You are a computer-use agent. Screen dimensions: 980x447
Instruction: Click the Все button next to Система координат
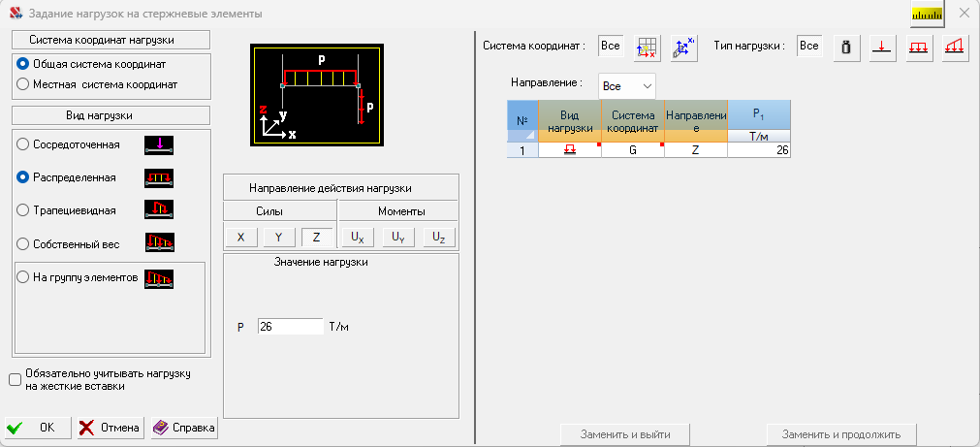pyautogui.click(x=611, y=46)
